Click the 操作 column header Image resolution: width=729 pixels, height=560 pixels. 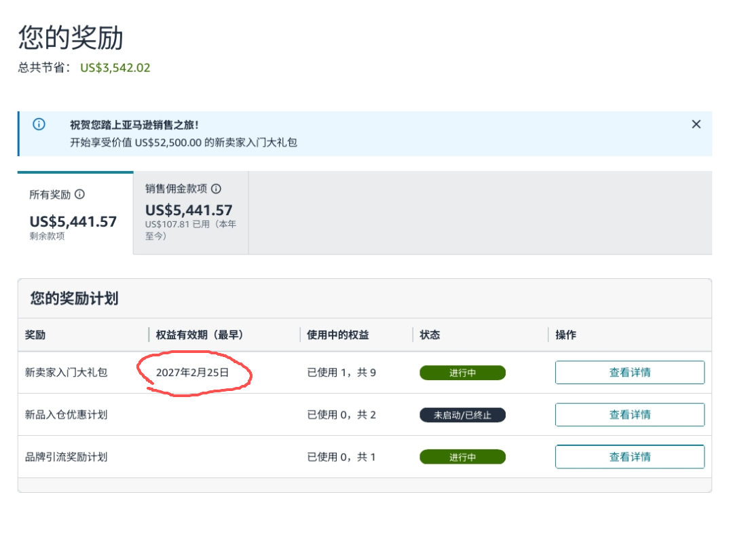click(x=565, y=335)
